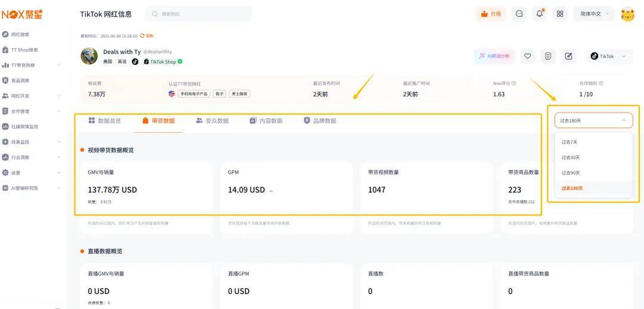Click the 1047 带货视频数量 value
This screenshot has width=644, height=309.
point(377,190)
